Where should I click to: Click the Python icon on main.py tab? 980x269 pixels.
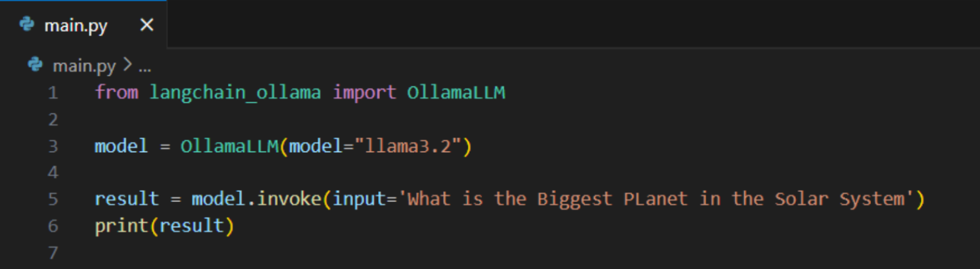pyautogui.click(x=27, y=25)
